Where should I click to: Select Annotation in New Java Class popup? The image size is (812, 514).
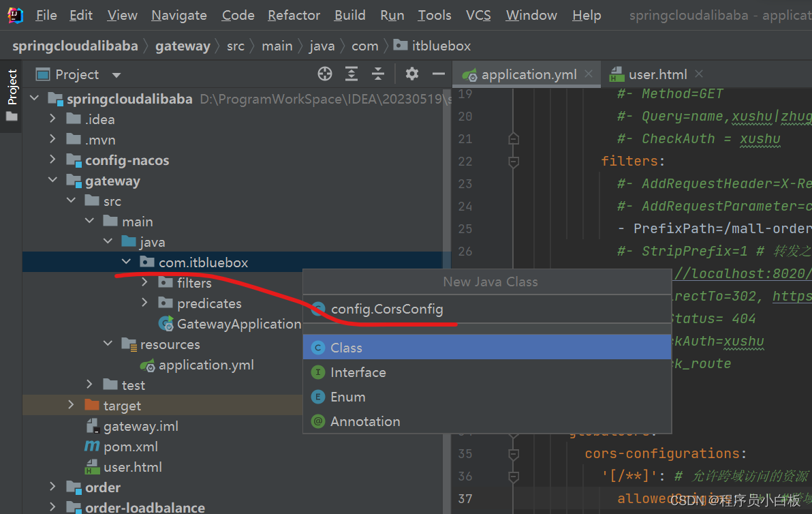(x=487, y=421)
